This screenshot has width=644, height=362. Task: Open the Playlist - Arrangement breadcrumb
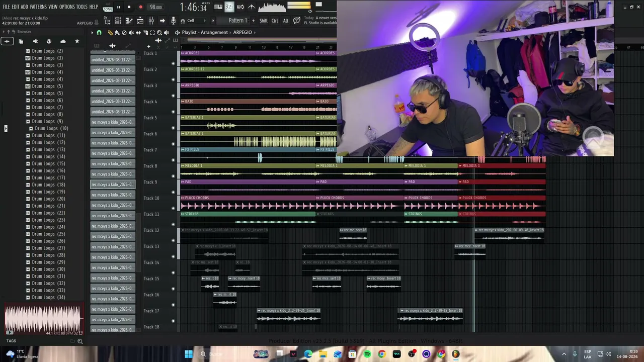click(x=205, y=33)
